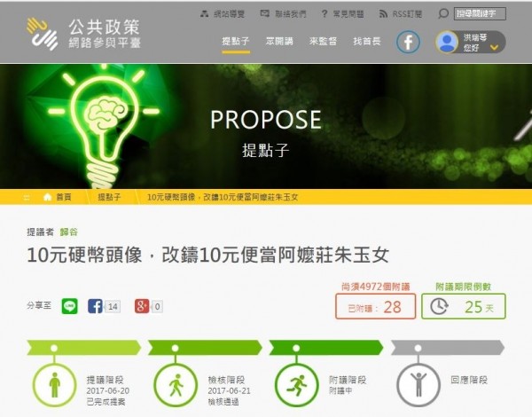Open the 找首長 navigation tab
This screenshot has height=417, width=532.
[367, 42]
